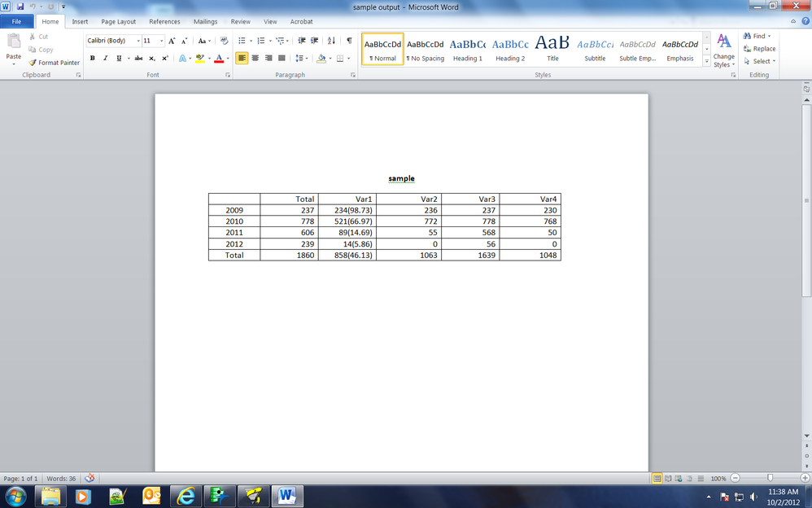Apply the No Spacing style
This screenshot has height=508, width=812.
point(426,49)
